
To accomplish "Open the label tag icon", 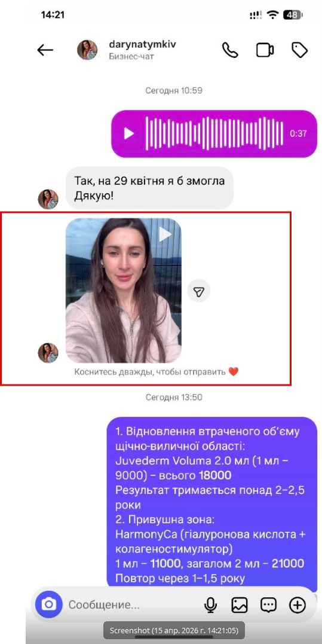I will point(299,50).
